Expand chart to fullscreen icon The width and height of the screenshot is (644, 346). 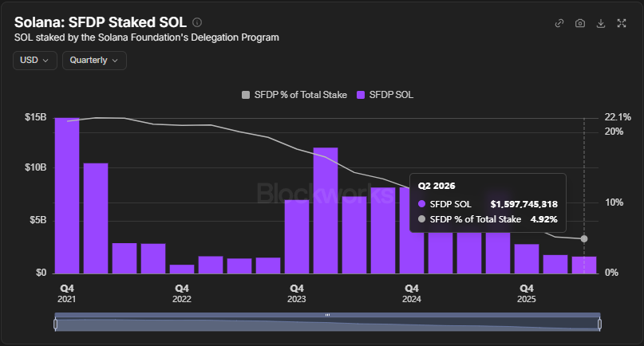coord(622,23)
